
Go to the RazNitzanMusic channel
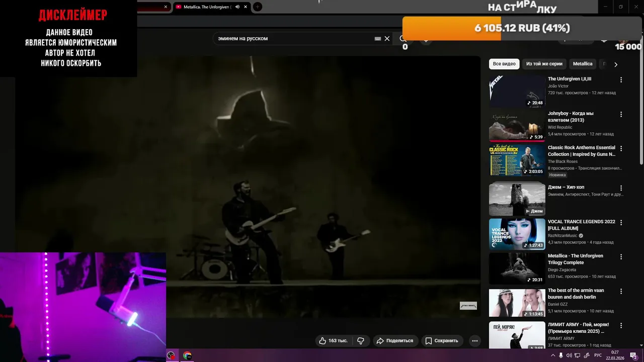562,235
